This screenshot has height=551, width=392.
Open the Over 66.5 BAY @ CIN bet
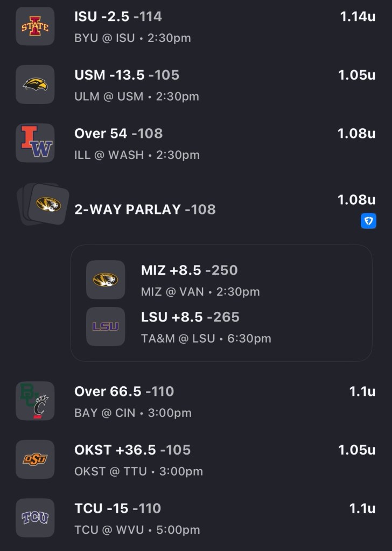(124, 392)
